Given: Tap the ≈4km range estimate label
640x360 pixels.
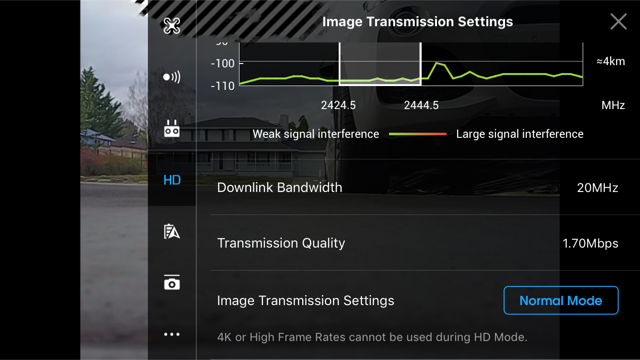Looking at the screenshot, I should coord(611,61).
